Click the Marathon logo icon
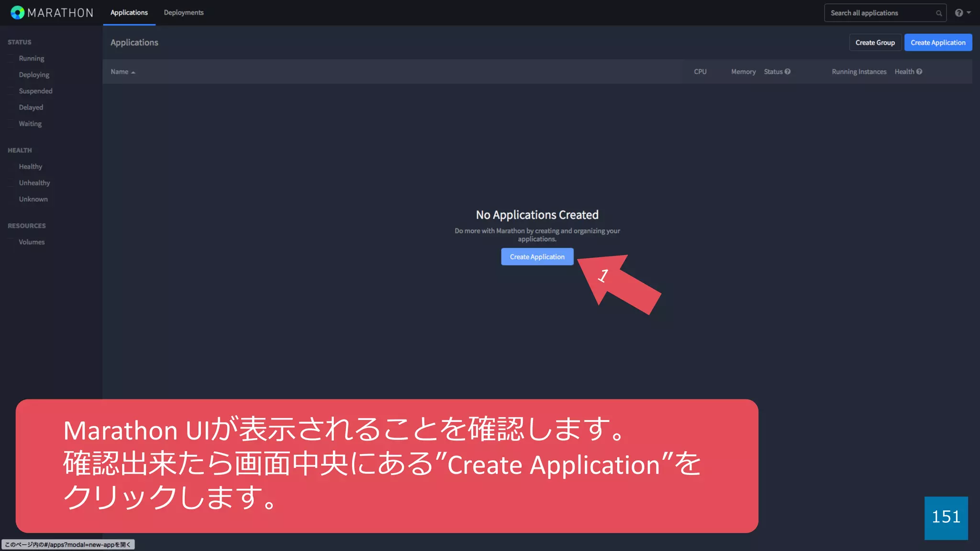 pyautogui.click(x=17, y=12)
